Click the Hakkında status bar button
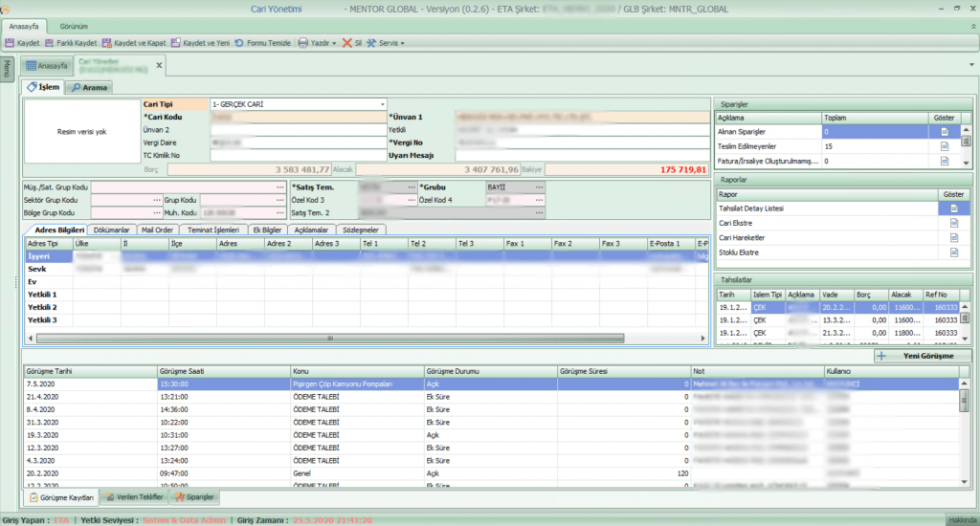This screenshot has width=980, height=526. [963, 520]
